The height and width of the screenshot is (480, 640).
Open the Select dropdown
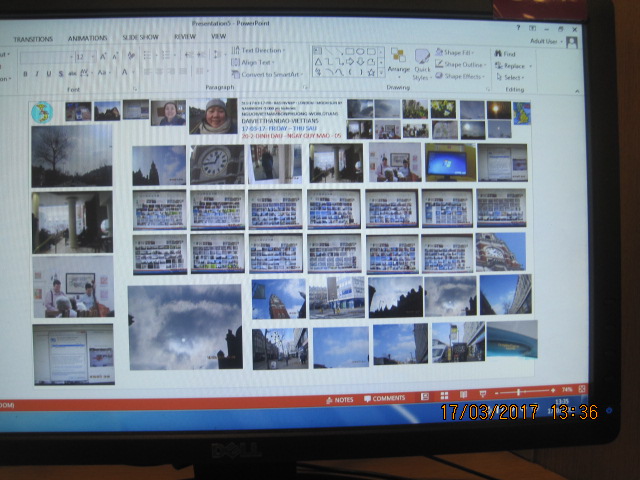coord(510,77)
